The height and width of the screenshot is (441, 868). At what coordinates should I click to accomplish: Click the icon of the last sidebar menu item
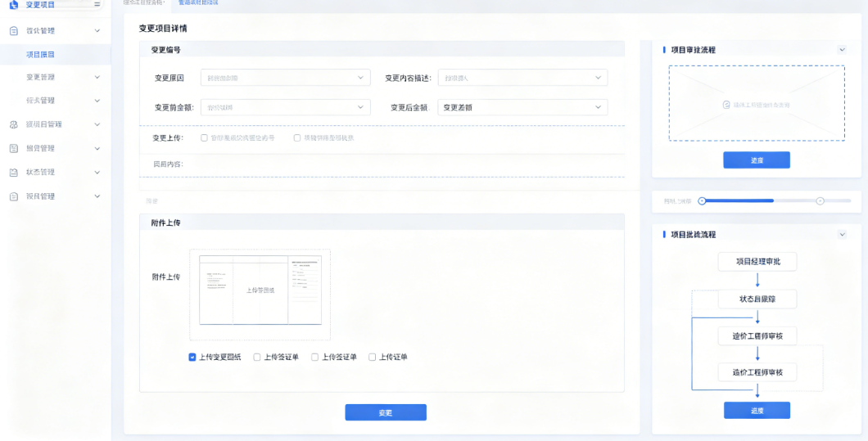tap(14, 196)
